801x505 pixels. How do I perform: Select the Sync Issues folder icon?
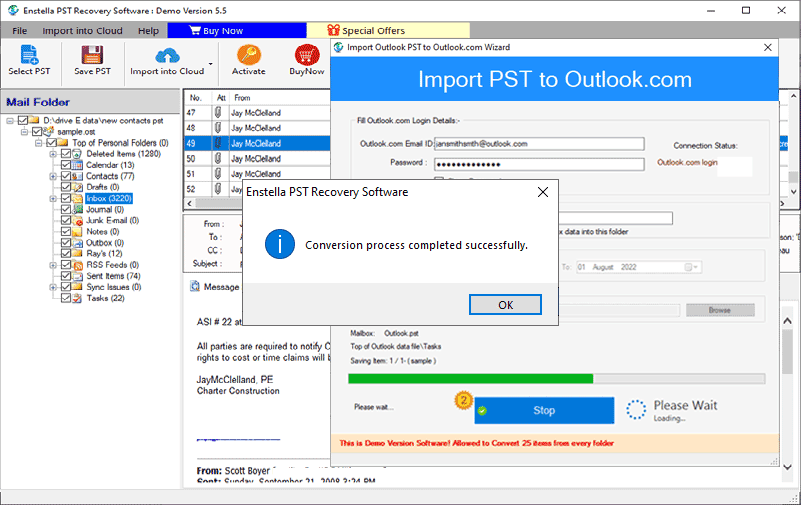[77, 287]
